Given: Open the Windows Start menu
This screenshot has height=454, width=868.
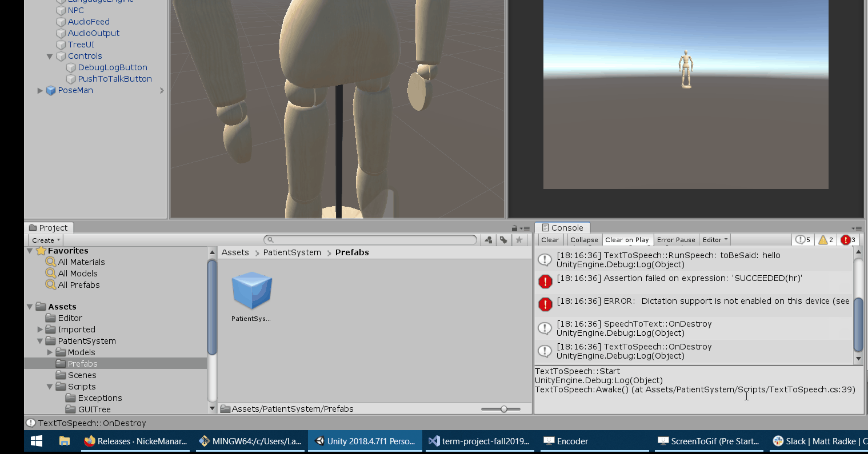Looking at the screenshot, I should point(37,441).
